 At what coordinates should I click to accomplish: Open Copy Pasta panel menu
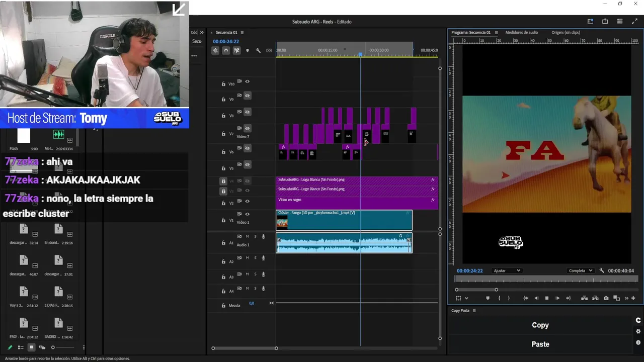click(474, 311)
